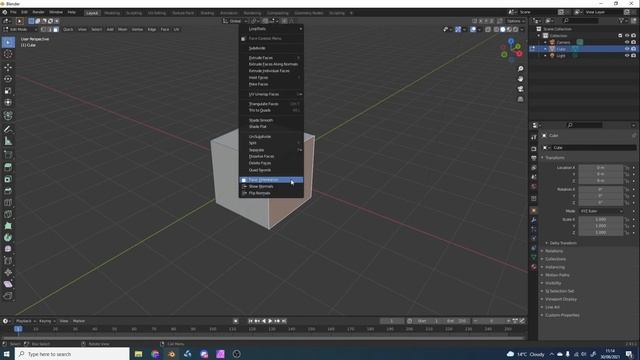Select the Smooth vertices tool

click(8, 249)
